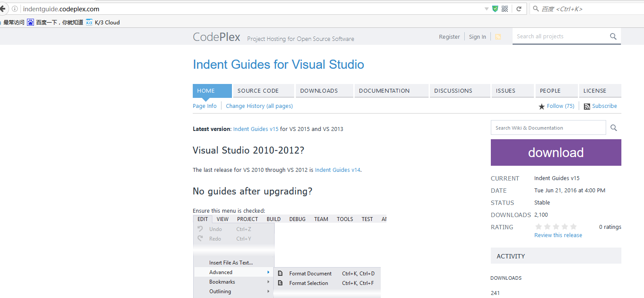Open the Indent Guides for Visual Studio title
The width and height of the screenshot is (644, 298).
(278, 64)
